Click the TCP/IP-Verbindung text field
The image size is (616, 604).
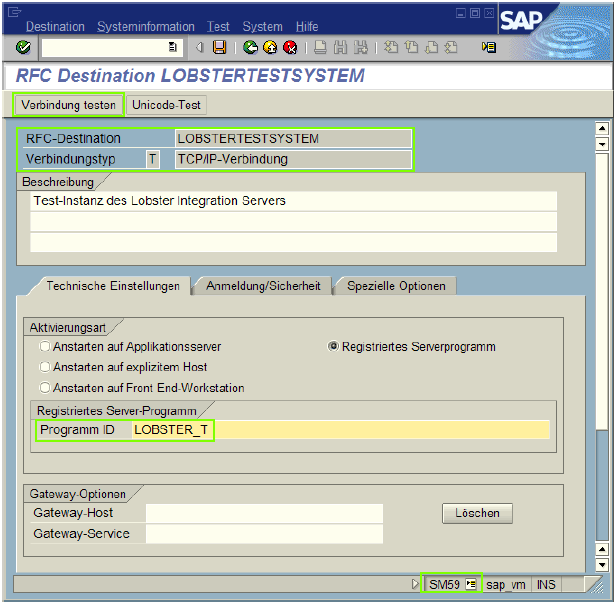(x=293, y=159)
